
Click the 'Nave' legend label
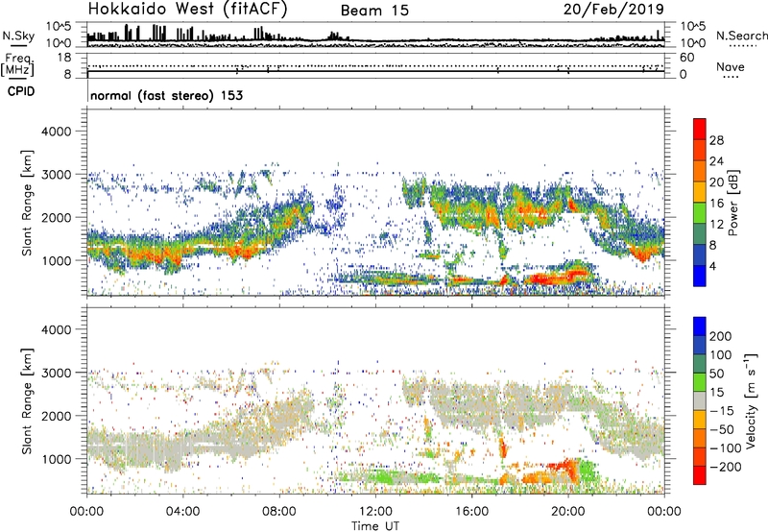click(730, 67)
